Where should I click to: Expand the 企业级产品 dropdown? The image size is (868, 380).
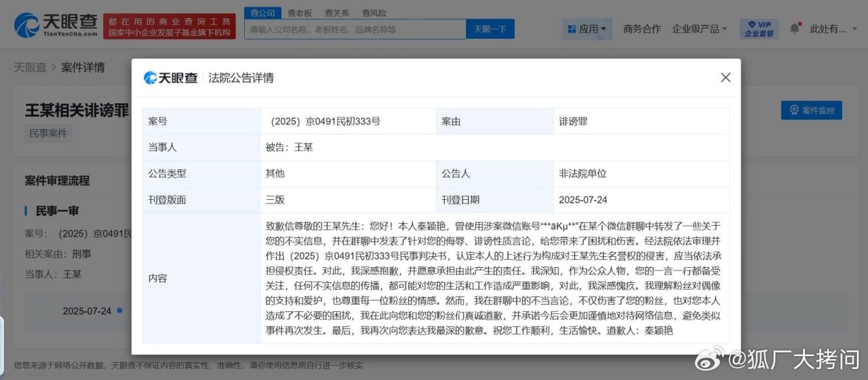coord(699,29)
